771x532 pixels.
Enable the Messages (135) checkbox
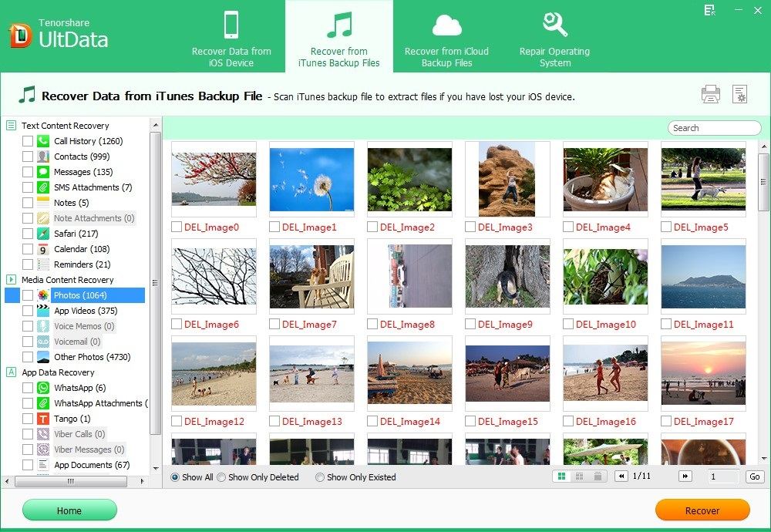(x=28, y=172)
